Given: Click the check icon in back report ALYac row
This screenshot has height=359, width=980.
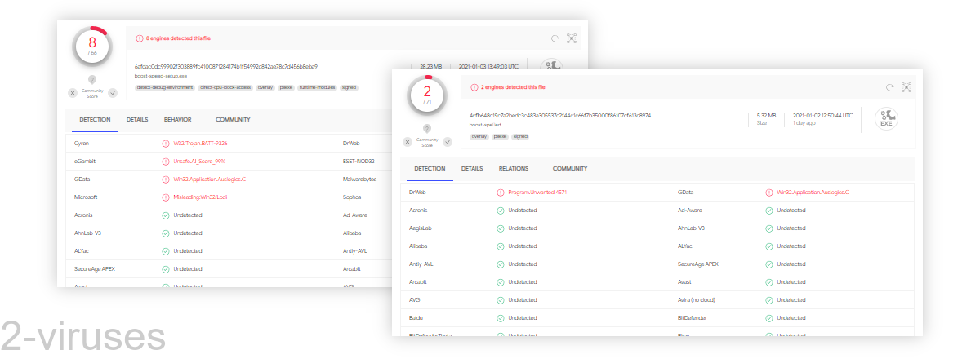Looking at the screenshot, I should [166, 250].
